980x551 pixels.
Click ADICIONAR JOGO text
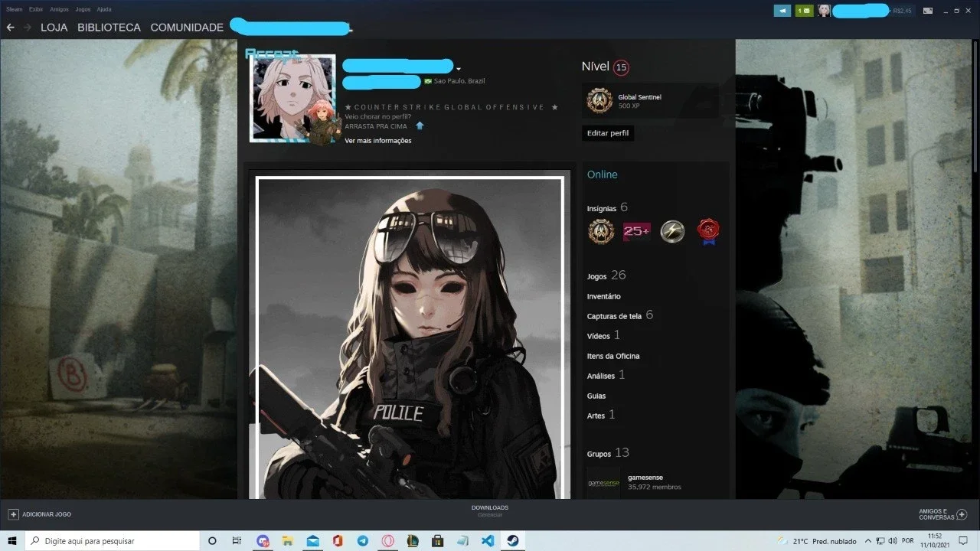(47, 514)
